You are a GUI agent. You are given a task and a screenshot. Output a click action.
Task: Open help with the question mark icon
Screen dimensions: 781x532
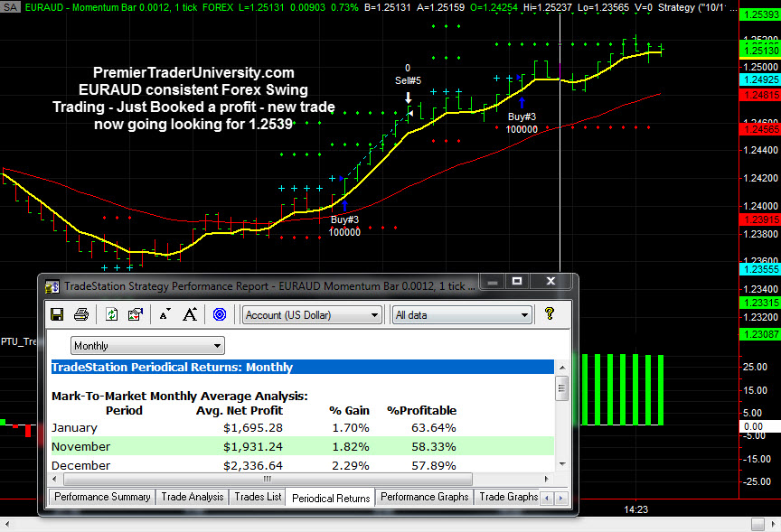(x=550, y=313)
